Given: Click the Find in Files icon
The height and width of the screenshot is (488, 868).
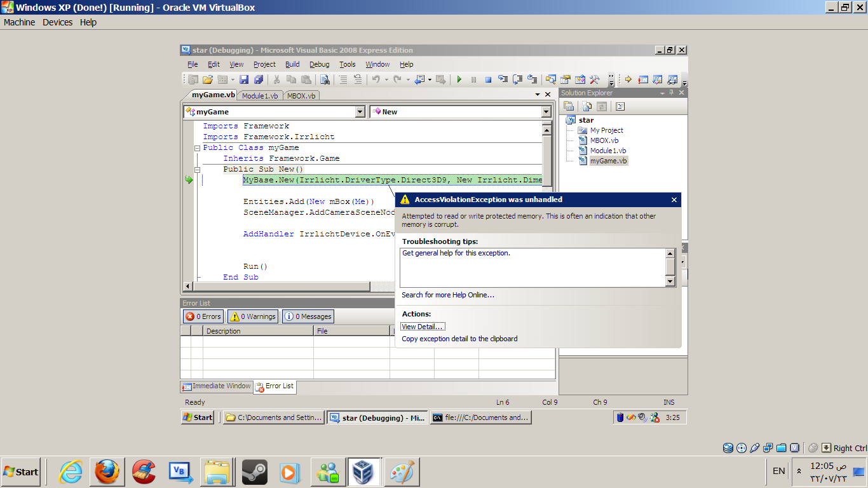Looking at the screenshot, I should [325, 79].
